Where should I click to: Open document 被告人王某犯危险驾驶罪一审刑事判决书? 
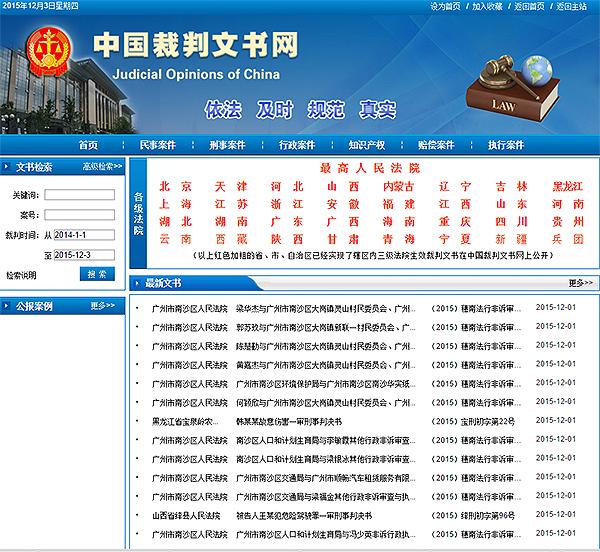(x=304, y=516)
